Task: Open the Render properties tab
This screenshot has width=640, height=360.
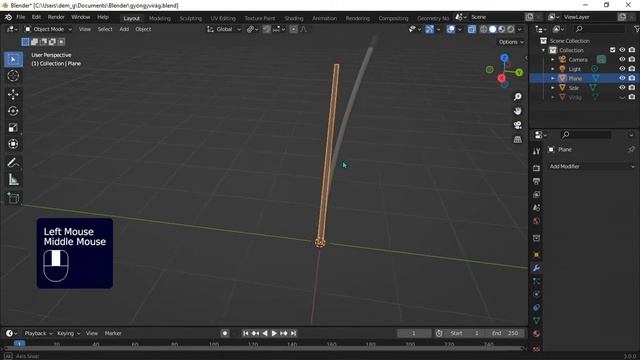Action: click(x=536, y=168)
